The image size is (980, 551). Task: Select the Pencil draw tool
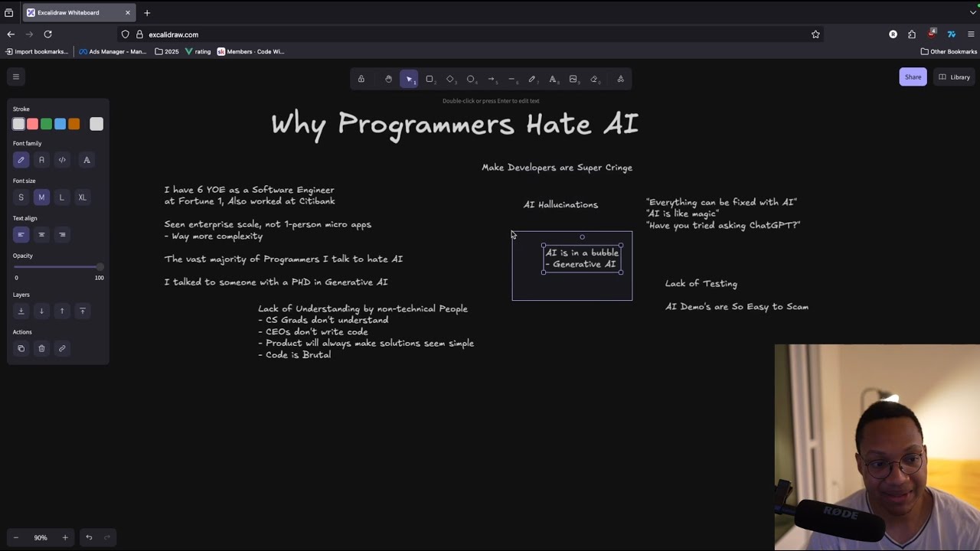[x=532, y=79]
